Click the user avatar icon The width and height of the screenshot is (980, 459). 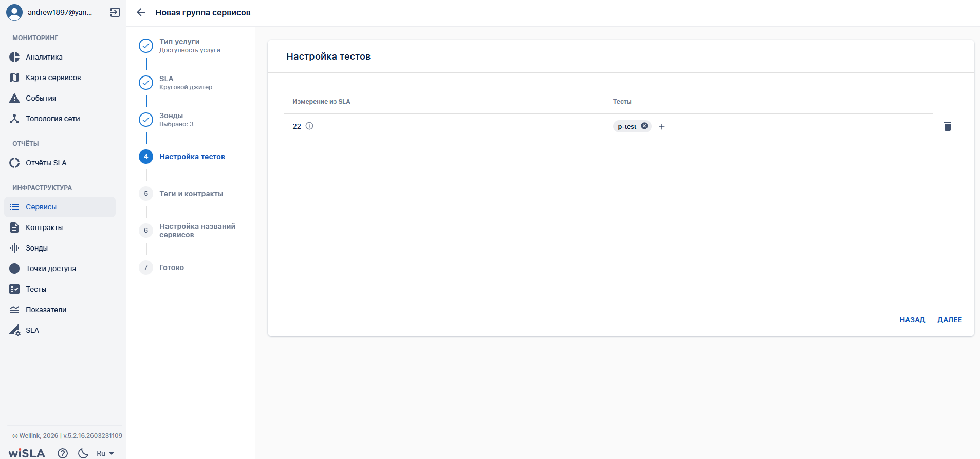coord(14,12)
